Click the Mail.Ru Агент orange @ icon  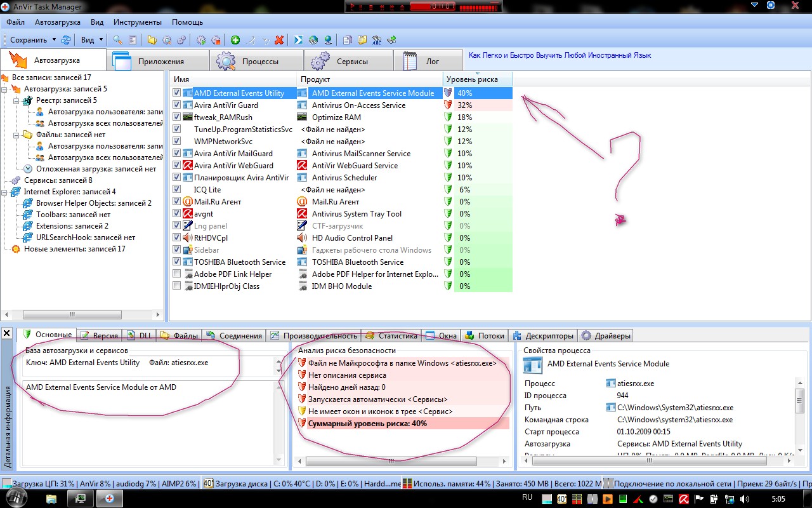pos(188,202)
